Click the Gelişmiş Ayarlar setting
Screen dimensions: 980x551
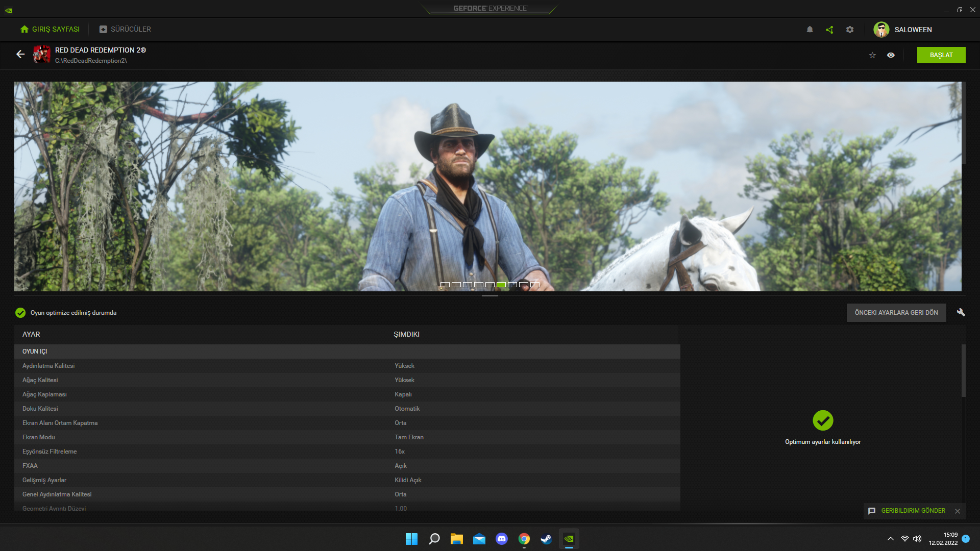click(347, 480)
